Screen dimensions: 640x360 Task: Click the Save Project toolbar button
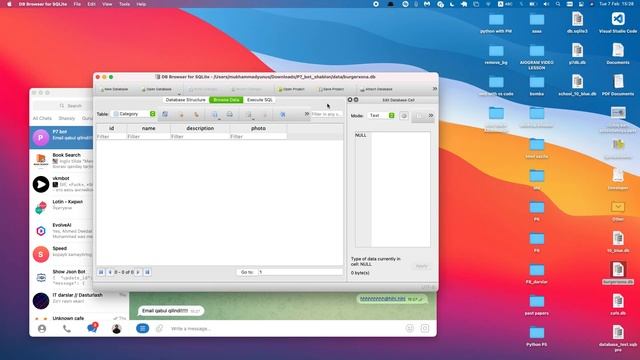(331, 89)
